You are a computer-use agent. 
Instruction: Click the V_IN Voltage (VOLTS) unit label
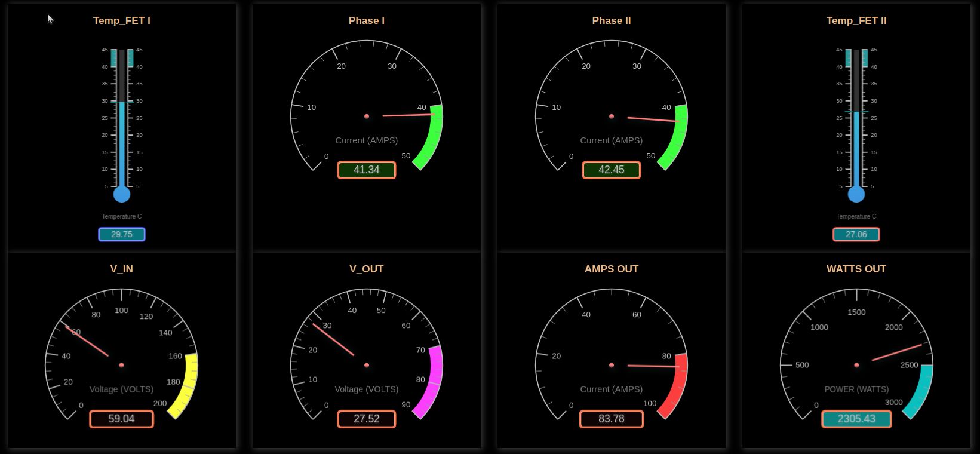[x=122, y=389]
